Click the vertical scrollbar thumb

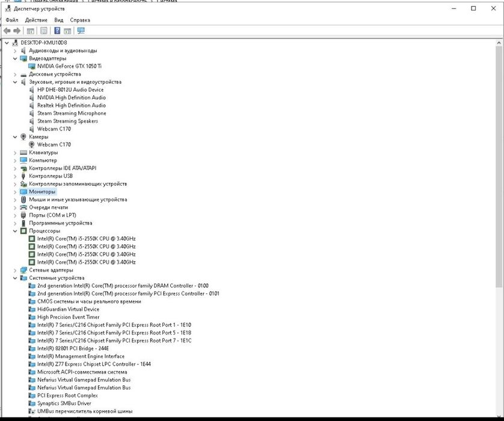(499, 167)
